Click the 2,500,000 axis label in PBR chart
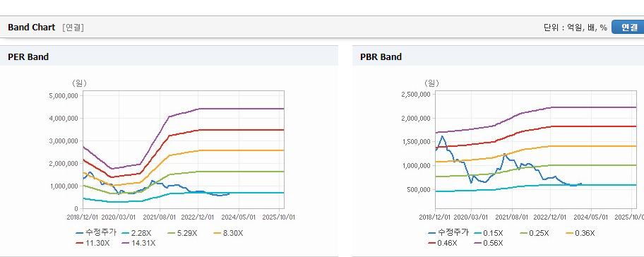 [x=416, y=95]
